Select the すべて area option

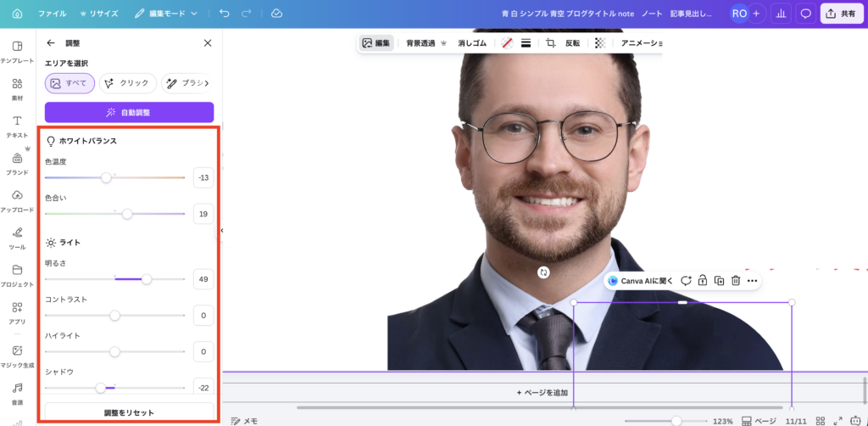pos(70,83)
